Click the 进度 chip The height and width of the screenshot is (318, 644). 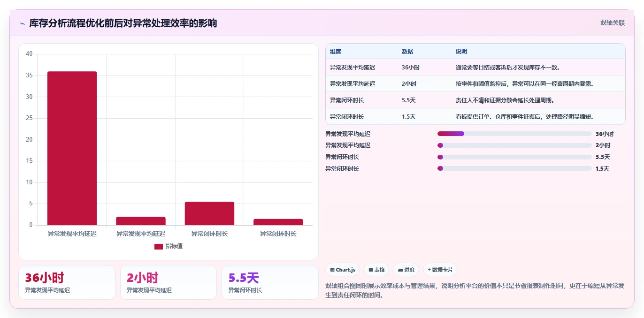406,270
